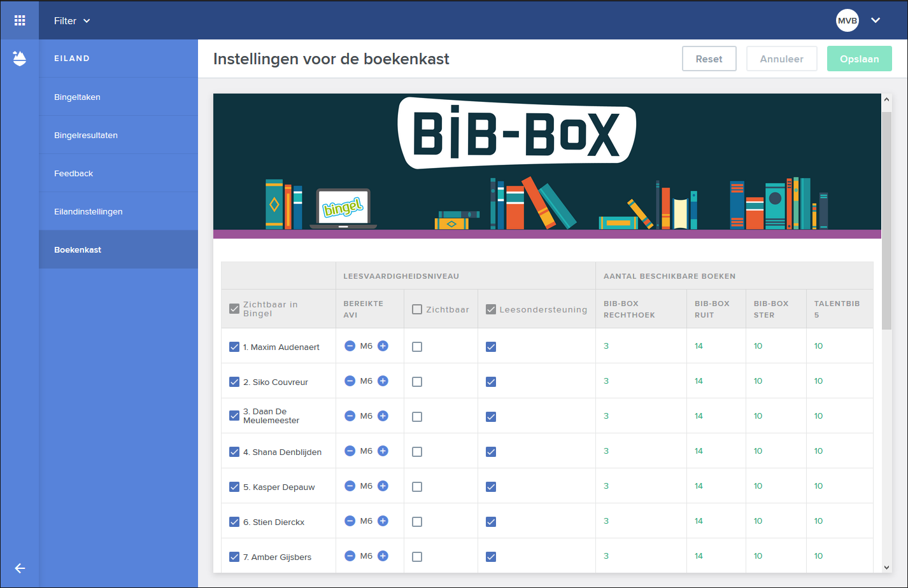Click Bib-Box Rechthoek count for Stien Dierckx

point(606,521)
